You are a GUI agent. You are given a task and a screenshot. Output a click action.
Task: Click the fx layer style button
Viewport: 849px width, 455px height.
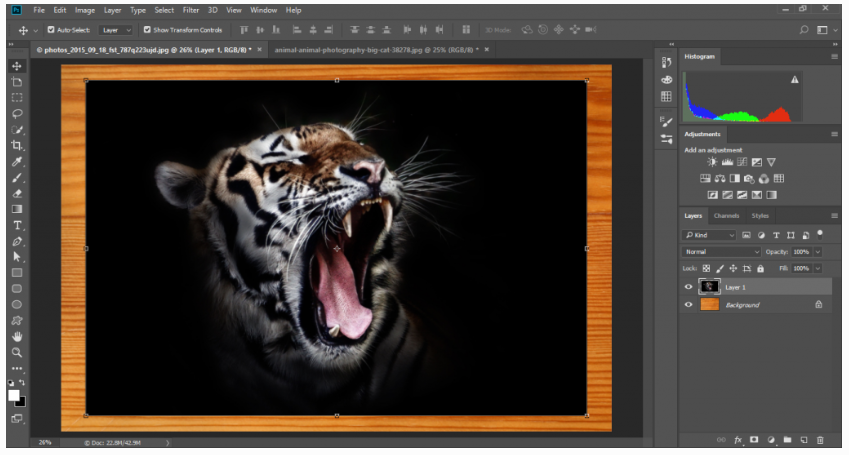point(737,440)
